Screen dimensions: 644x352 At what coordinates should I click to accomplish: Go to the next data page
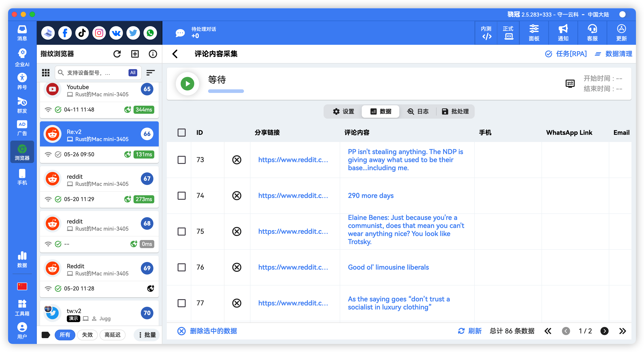[604, 331]
